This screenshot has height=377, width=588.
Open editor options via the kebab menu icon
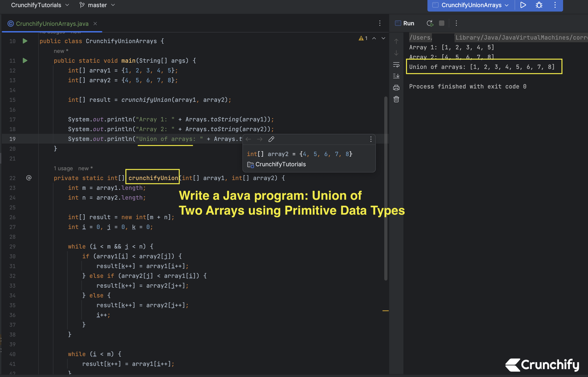[380, 24]
